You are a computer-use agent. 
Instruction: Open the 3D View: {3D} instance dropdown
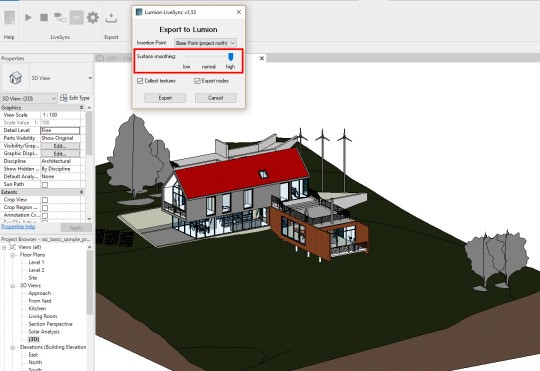click(x=29, y=99)
